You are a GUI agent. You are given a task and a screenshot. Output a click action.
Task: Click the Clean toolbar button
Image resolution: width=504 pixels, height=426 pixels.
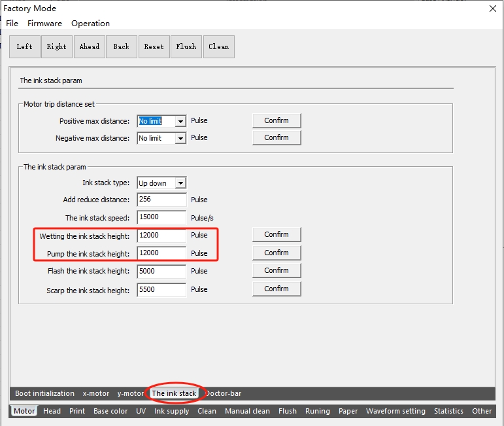pyautogui.click(x=218, y=46)
